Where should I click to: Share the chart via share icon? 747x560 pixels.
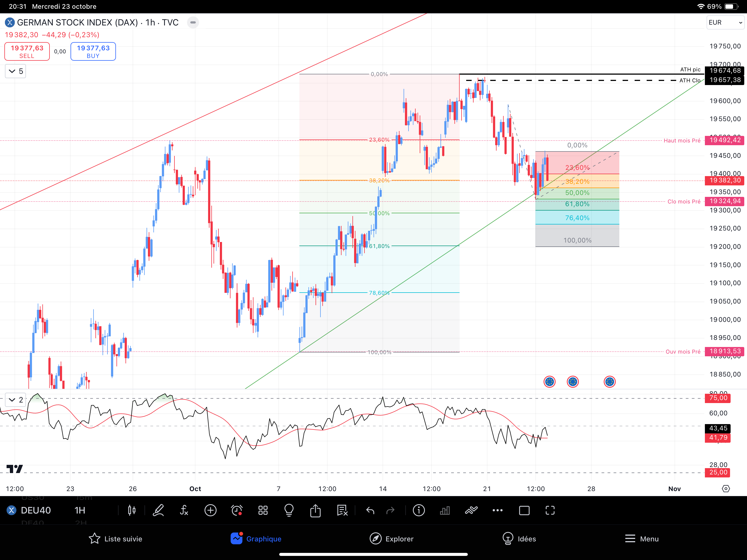(x=316, y=510)
